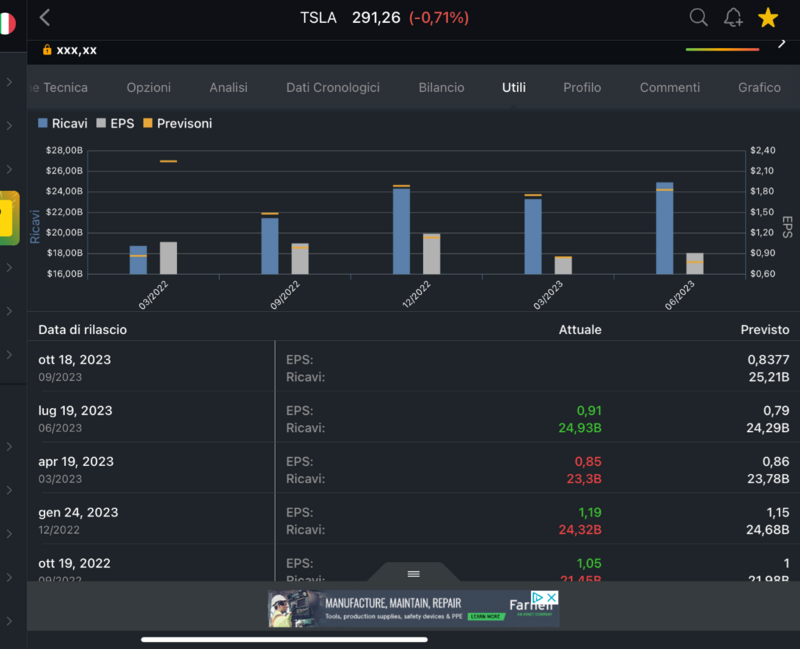Open the Dati Cronologici tab

point(333,88)
